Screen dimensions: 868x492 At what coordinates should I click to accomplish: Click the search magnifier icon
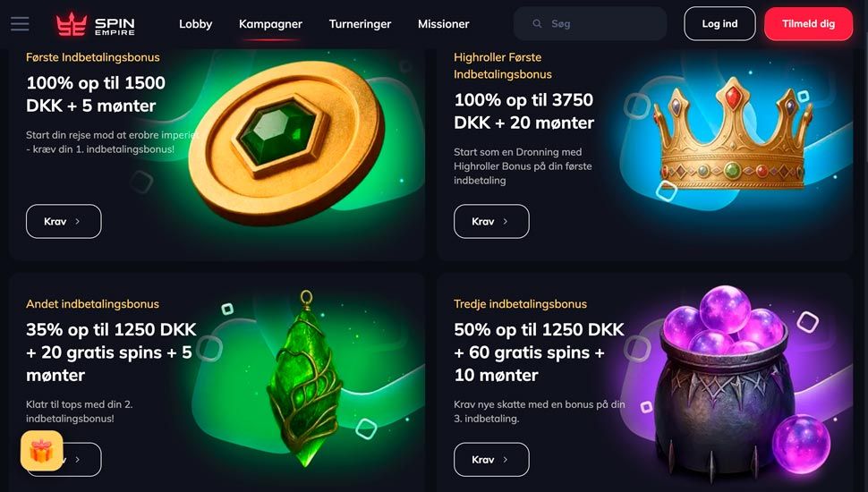[536, 24]
